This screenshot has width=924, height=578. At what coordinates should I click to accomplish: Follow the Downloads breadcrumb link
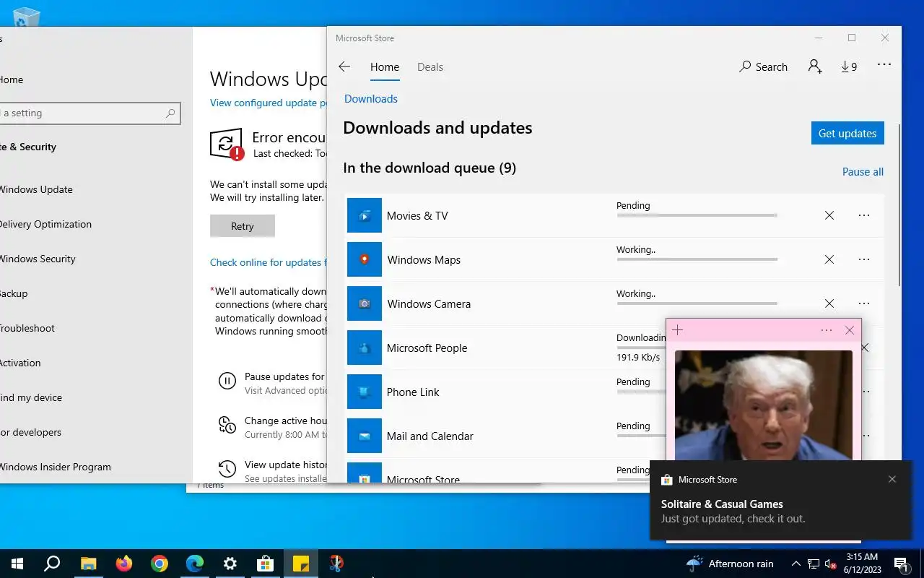click(x=371, y=98)
